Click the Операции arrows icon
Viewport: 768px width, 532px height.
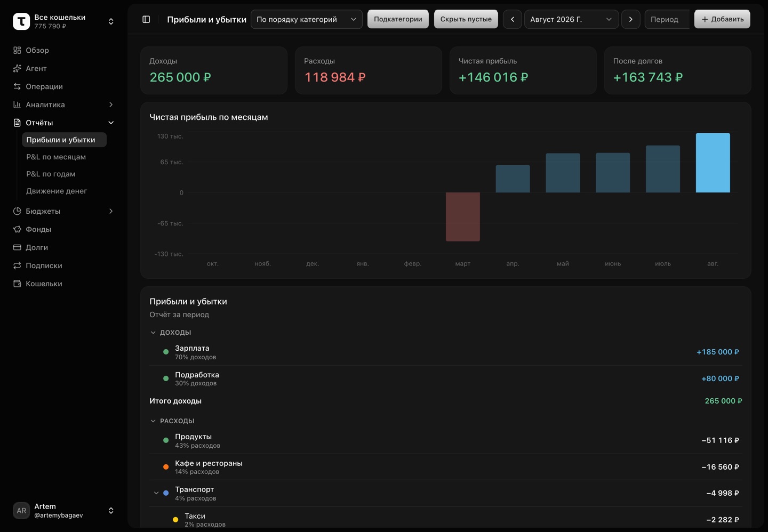[x=17, y=86]
